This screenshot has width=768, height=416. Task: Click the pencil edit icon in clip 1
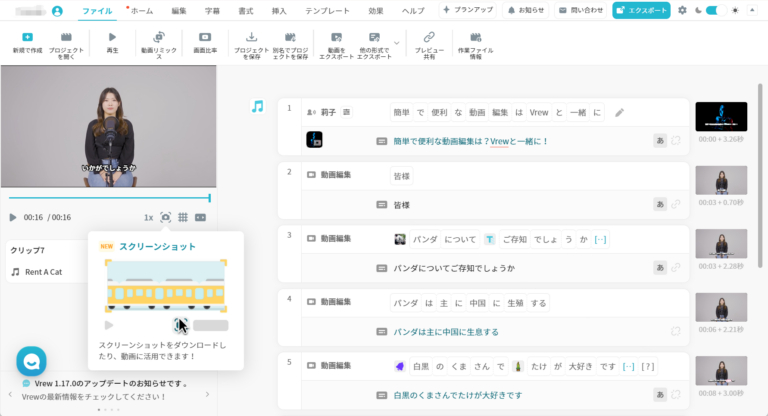coord(619,113)
